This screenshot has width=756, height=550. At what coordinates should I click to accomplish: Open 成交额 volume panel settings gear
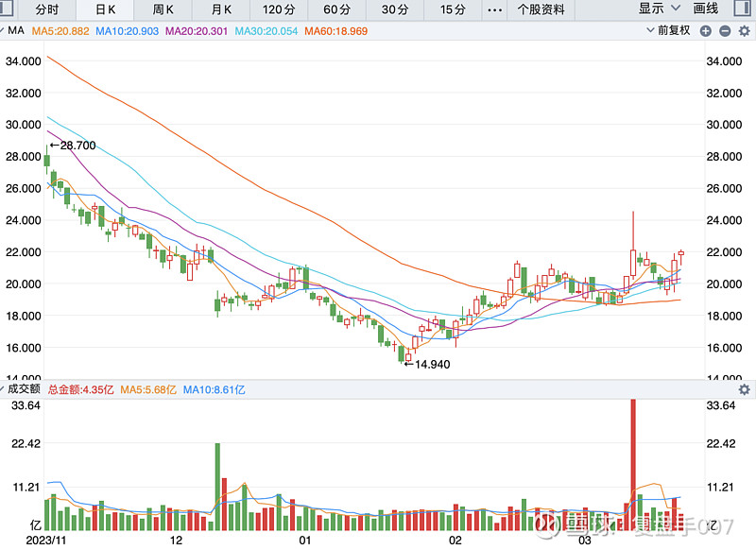(x=745, y=389)
